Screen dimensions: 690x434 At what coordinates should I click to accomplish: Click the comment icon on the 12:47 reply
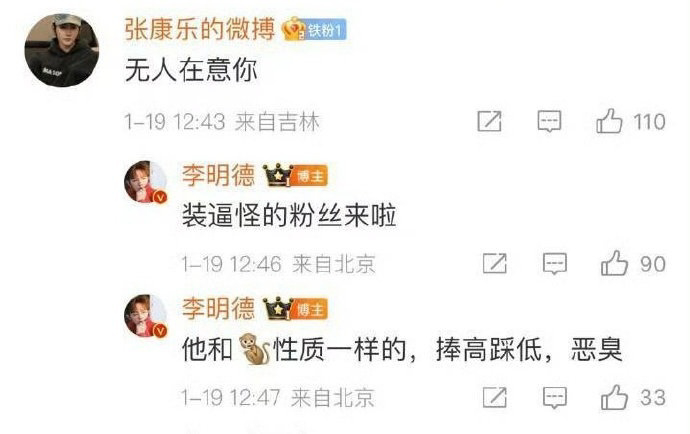coord(554,397)
